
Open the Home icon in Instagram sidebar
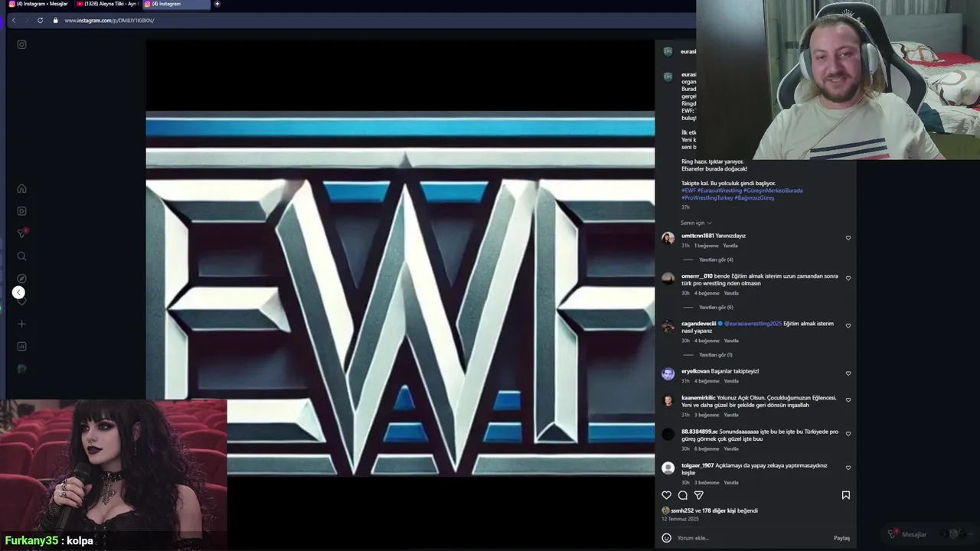[x=21, y=188]
